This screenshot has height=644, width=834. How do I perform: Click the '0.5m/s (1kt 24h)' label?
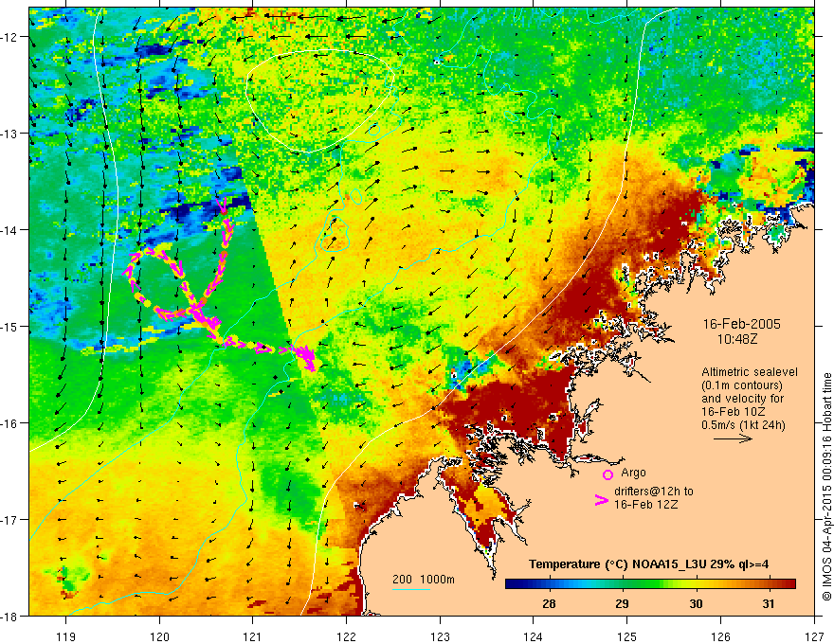pos(743,425)
